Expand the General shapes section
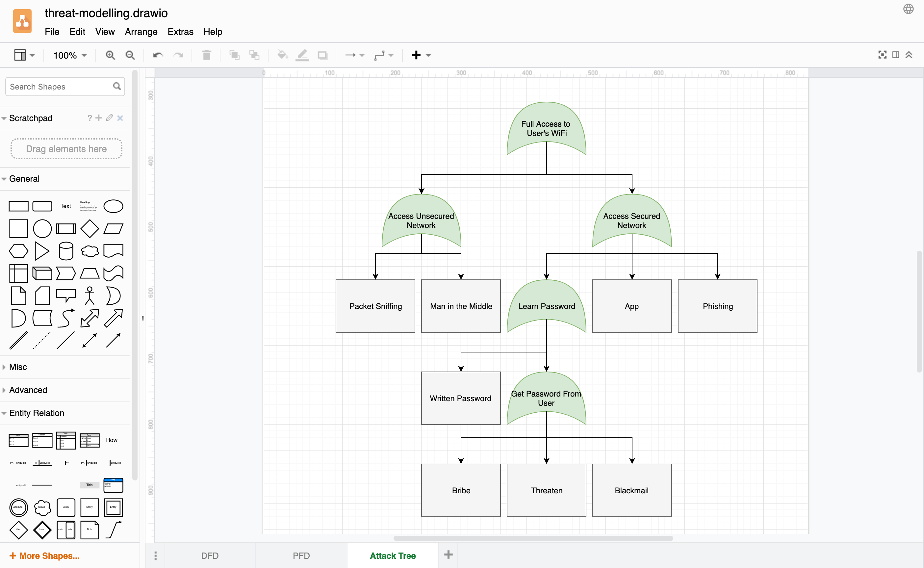924x568 pixels. coord(24,178)
